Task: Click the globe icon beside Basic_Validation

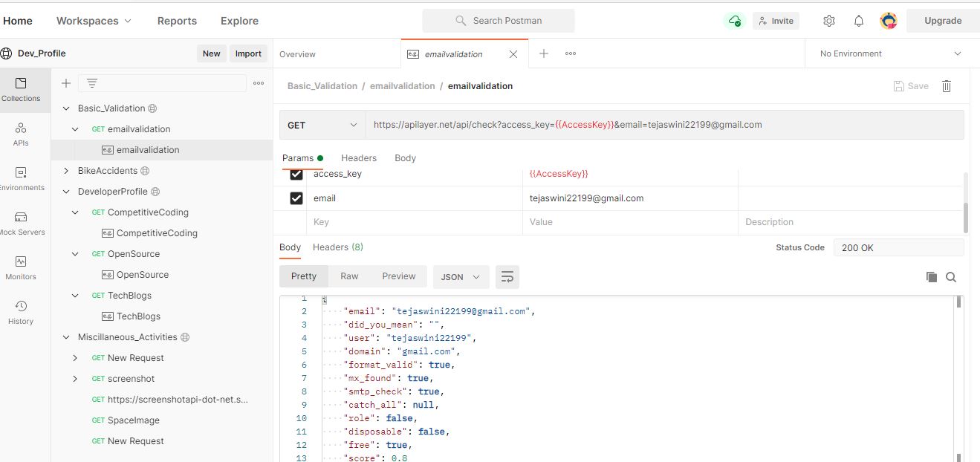Action: [152, 108]
